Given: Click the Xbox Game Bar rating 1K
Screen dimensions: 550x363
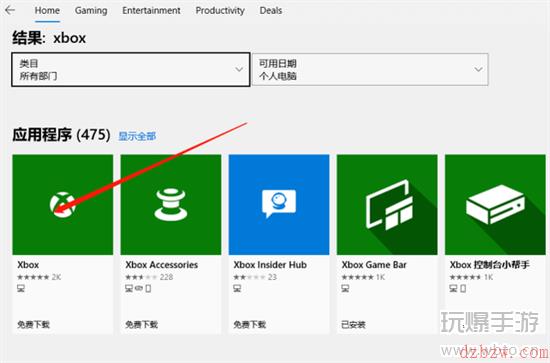Looking at the screenshot, I should pos(363,277).
